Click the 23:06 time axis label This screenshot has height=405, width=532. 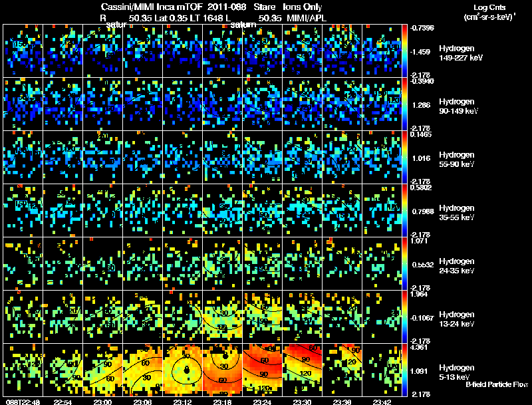coord(142,402)
